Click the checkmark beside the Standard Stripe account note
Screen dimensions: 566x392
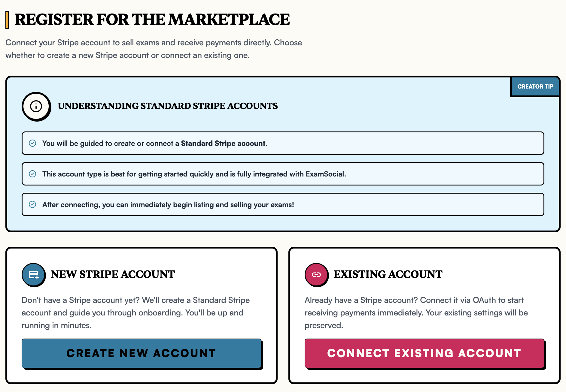coord(33,143)
